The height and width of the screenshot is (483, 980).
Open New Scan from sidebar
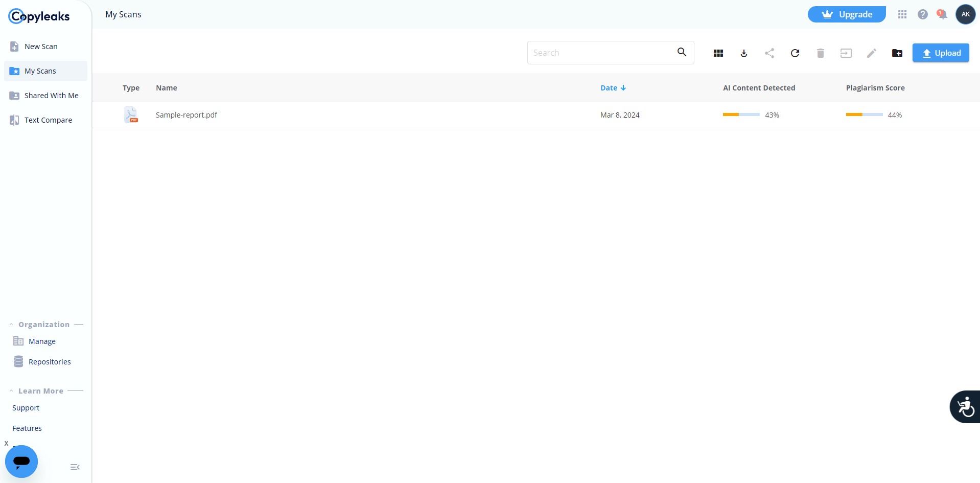pos(45,47)
